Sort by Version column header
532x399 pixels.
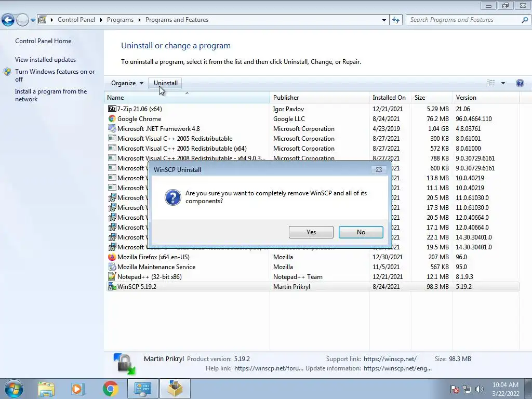click(x=486, y=97)
